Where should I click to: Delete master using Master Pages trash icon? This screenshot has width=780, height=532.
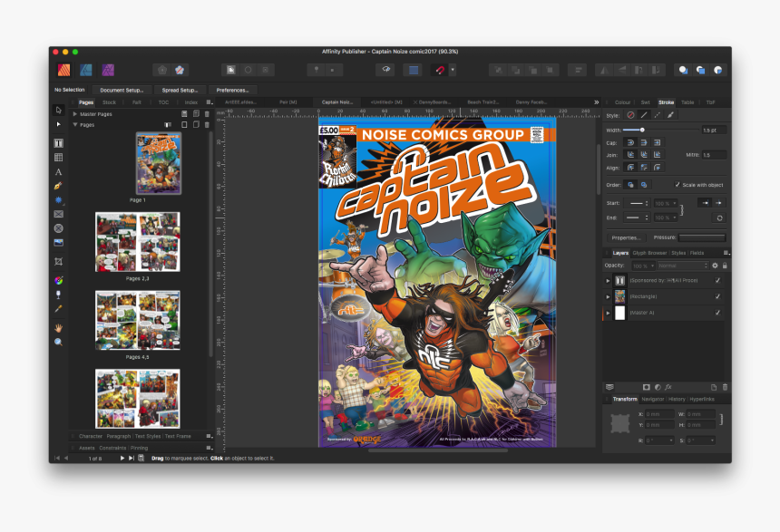click(x=207, y=114)
